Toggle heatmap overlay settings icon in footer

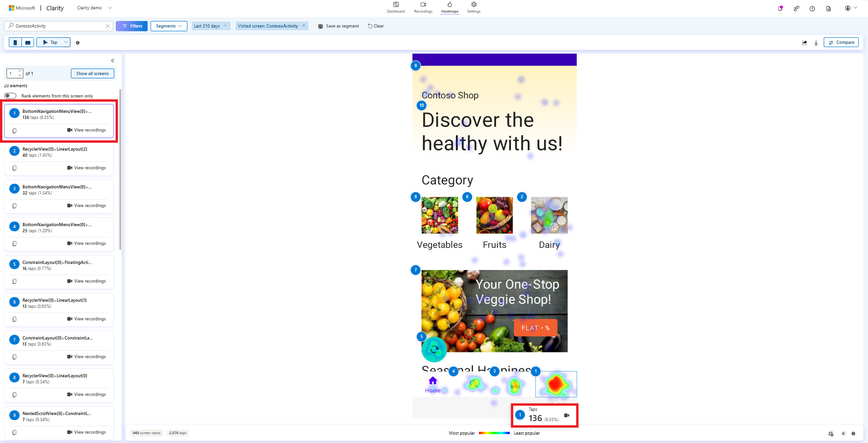831,434
